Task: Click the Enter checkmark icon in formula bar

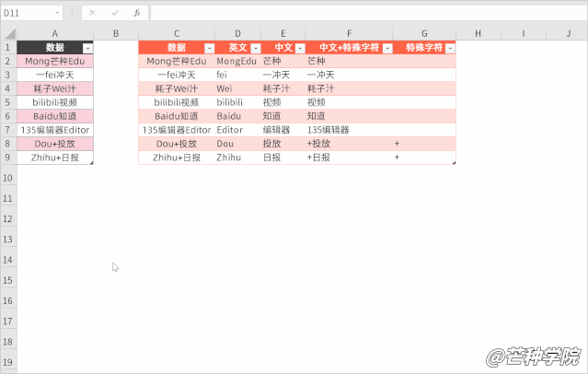Action: [x=114, y=13]
